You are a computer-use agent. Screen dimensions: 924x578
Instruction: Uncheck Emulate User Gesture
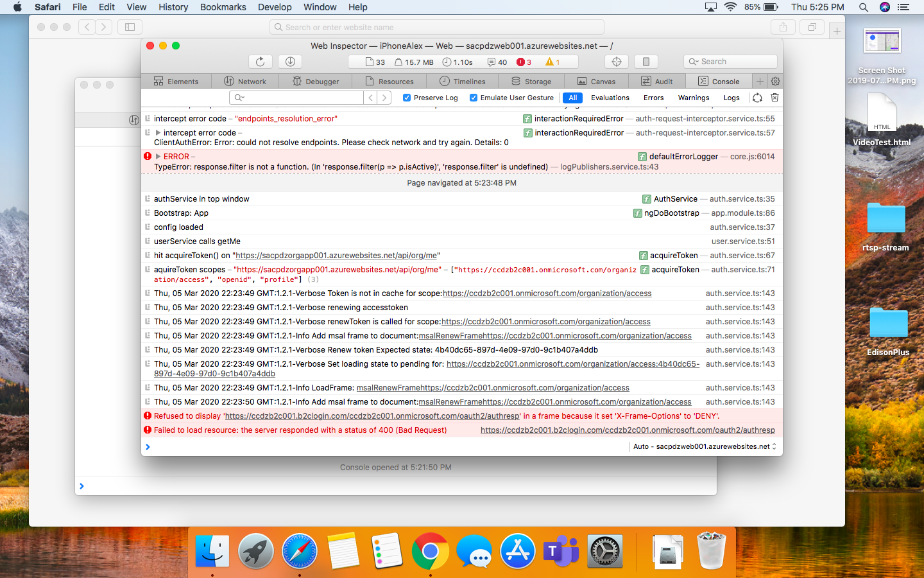(x=474, y=98)
